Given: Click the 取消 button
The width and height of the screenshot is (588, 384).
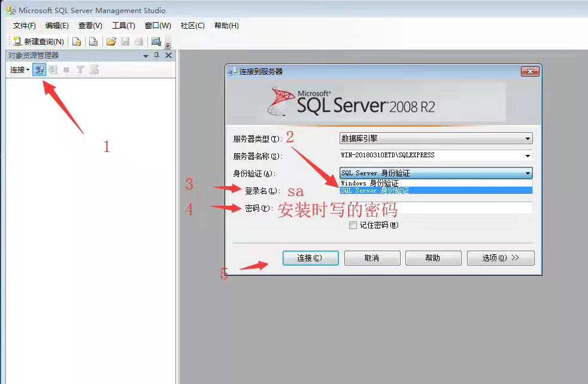Looking at the screenshot, I should 371,258.
